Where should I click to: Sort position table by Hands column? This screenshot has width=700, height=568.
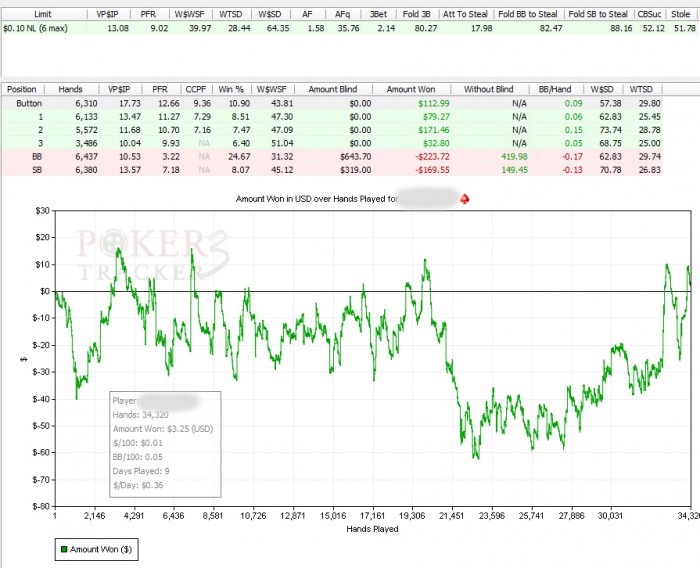click(70, 89)
